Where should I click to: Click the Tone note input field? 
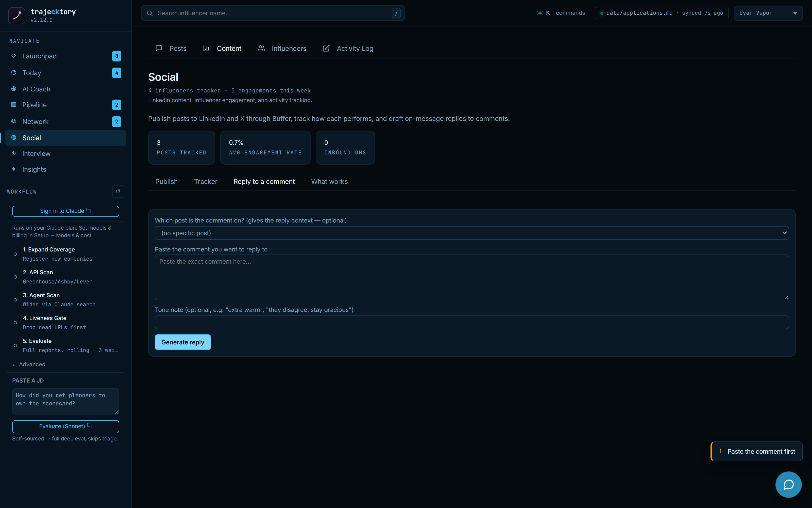472,322
